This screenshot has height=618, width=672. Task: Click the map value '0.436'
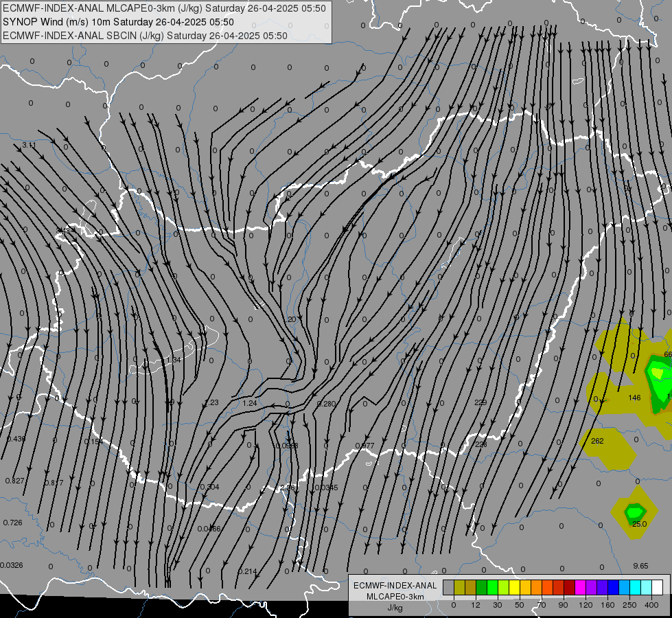pyautogui.click(x=16, y=439)
